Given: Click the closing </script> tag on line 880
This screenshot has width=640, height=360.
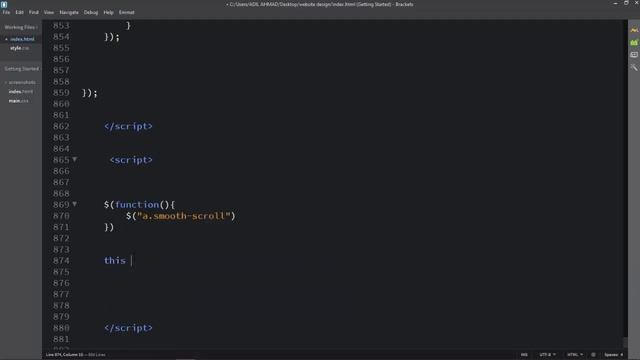Looking at the screenshot, I should (x=128, y=328).
